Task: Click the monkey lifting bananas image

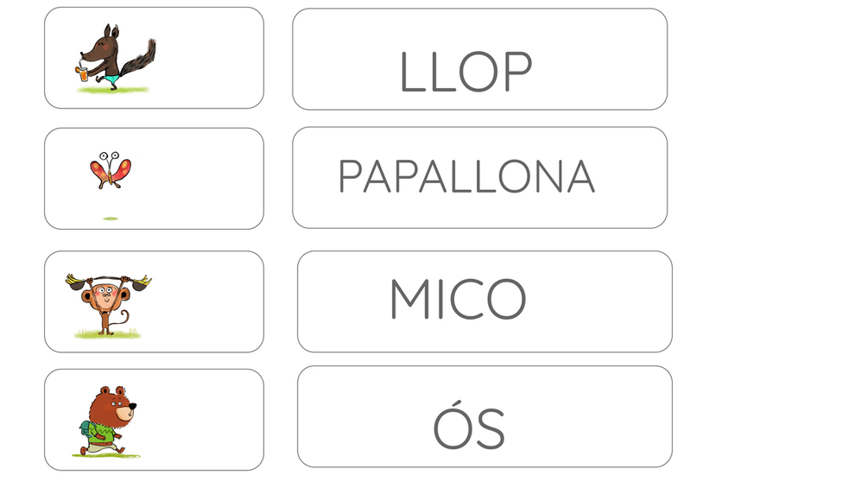Action: [x=109, y=306]
